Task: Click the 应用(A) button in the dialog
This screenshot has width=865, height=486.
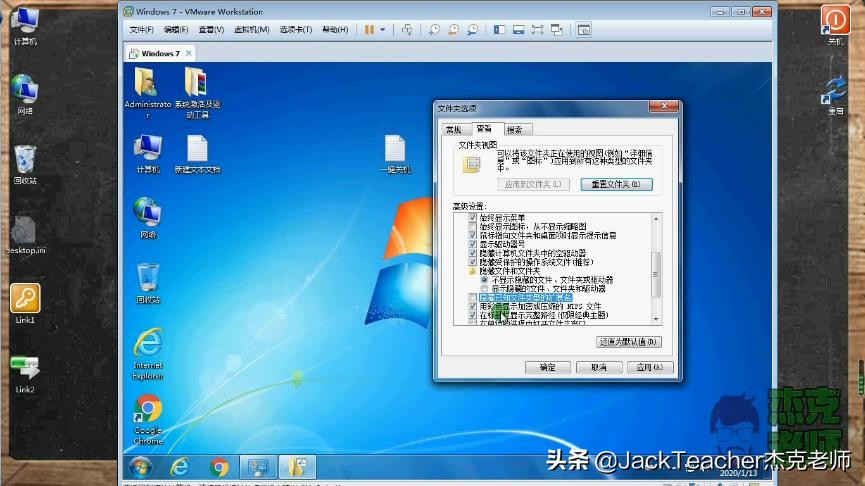Action: (x=650, y=367)
